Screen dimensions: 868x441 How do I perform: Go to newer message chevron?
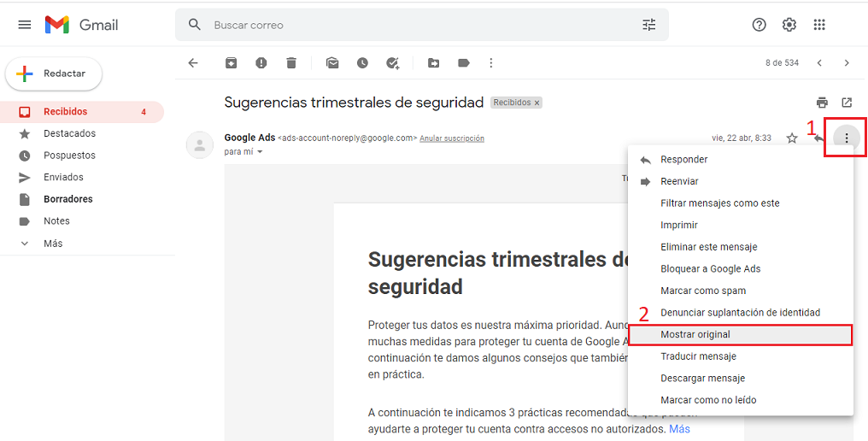pyautogui.click(x=819, y=63)
